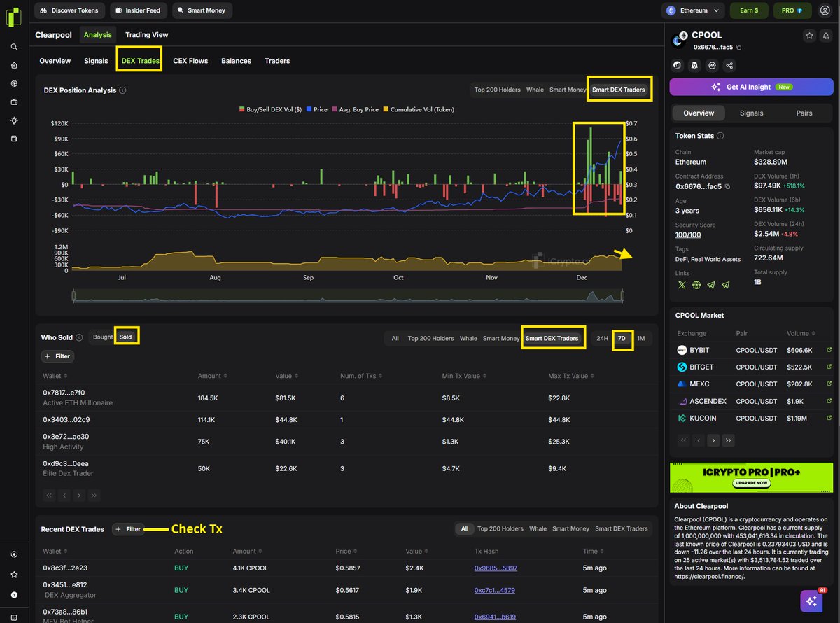
Task: Toggle the Price legend series
Action: coord(316,109)
